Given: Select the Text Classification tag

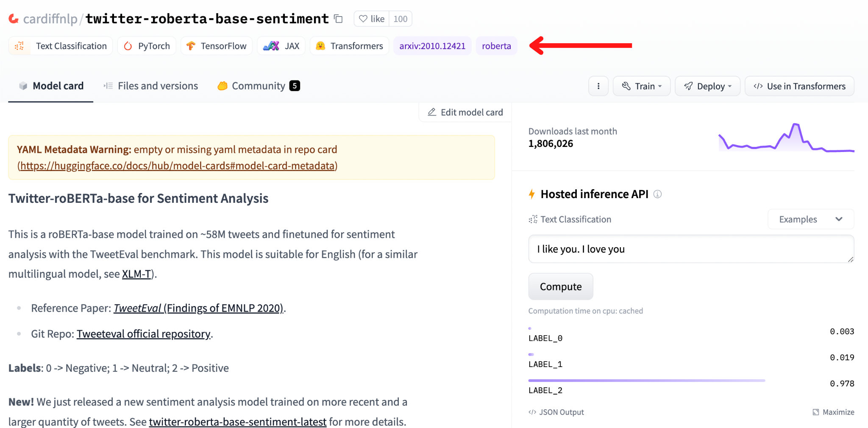Looking at the screenshot, I should pos(61,46).
